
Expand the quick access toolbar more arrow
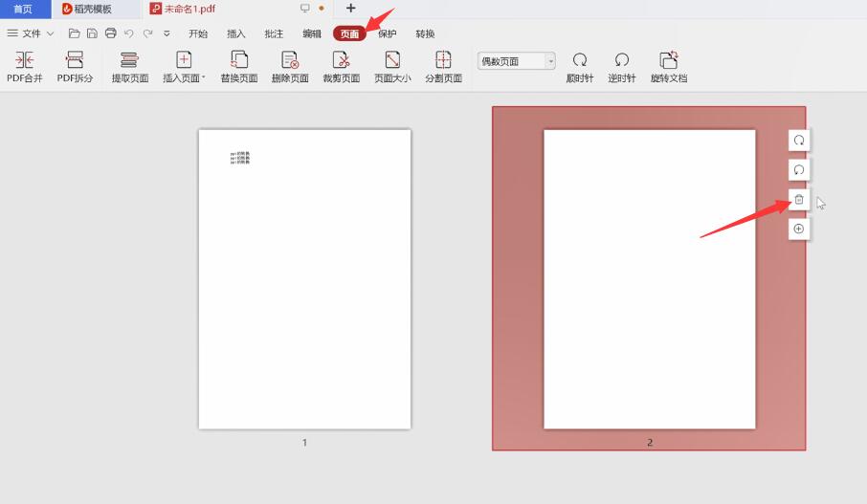click(167, 33)
